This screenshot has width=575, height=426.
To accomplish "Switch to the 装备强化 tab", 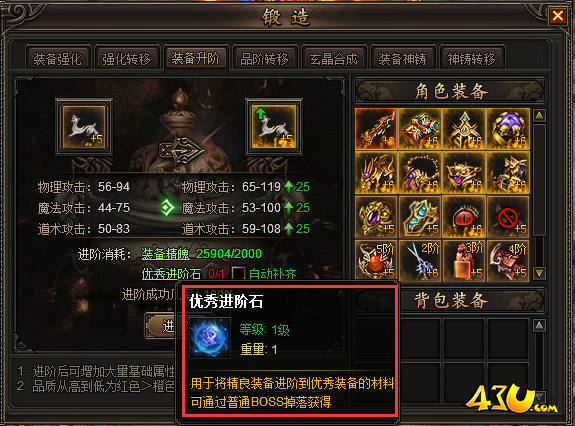I will point(58,59).
